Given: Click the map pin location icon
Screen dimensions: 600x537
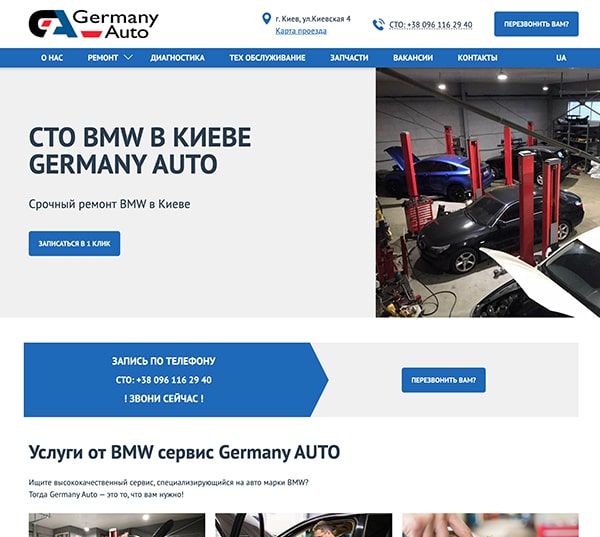Looking at the screenshot, I should coord(266,18).
